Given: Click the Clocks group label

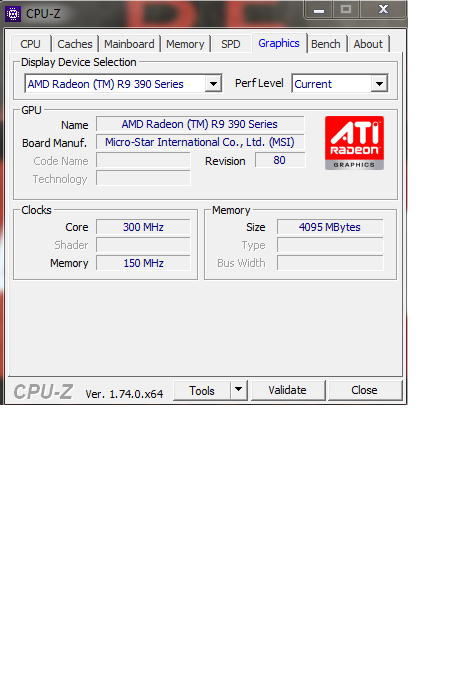Looking at the screenshot, I should point(37,210).
